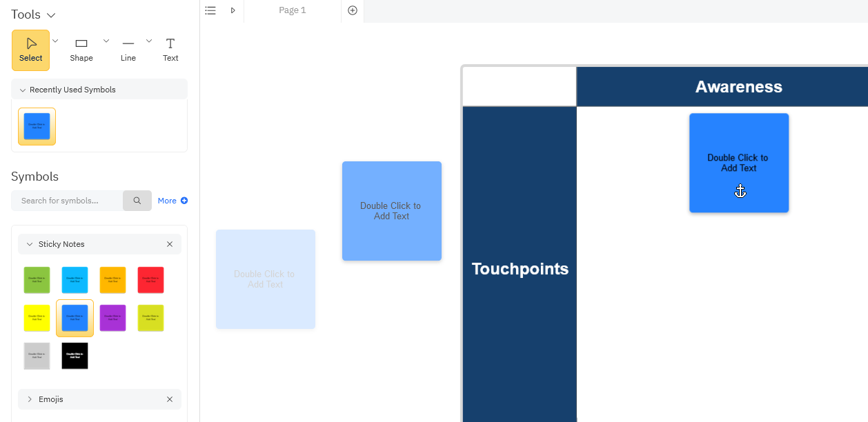Select the black sticky note symbol
This screenshot has height=422, width=868.
[x=75, y=356]
